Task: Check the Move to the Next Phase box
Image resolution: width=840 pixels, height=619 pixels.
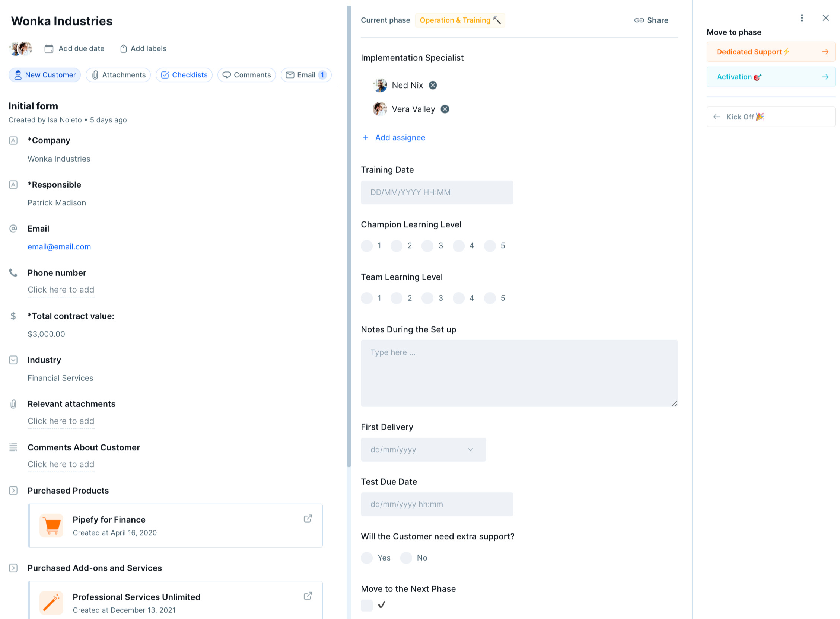Action: pyautogui.click(x=367, y=605)
